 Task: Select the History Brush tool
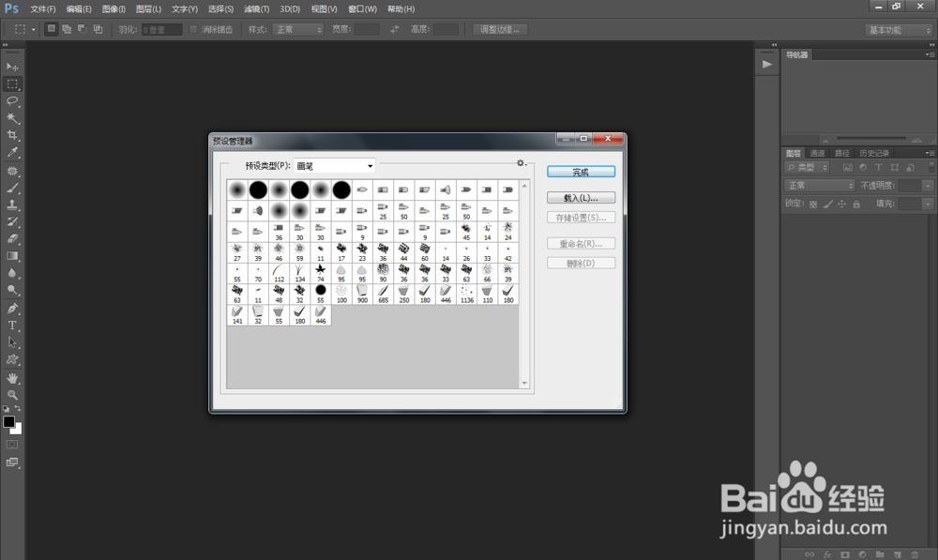(x=12, y=221)
